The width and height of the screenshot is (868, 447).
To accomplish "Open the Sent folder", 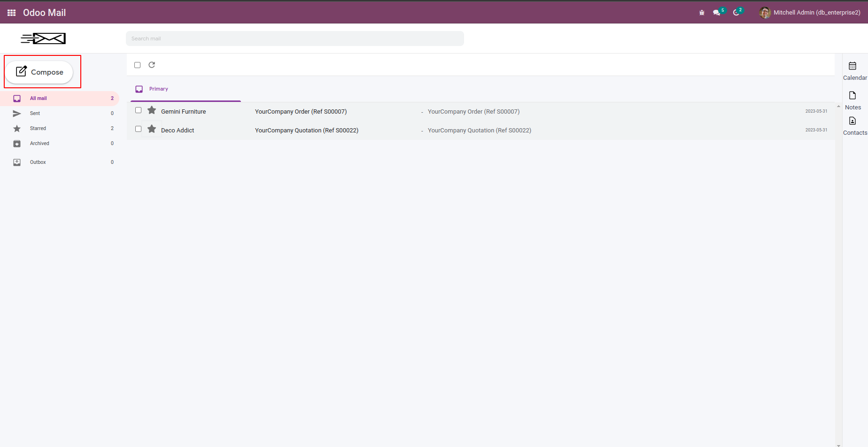I will click(x=60, y=114).
